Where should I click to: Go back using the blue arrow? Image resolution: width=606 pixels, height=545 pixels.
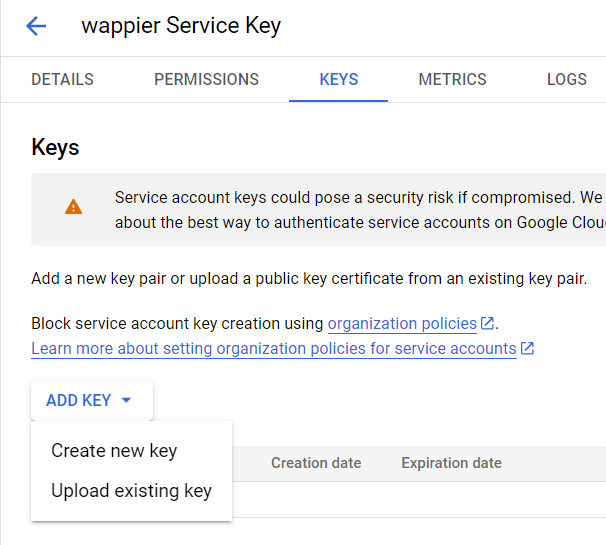point(36,26)
